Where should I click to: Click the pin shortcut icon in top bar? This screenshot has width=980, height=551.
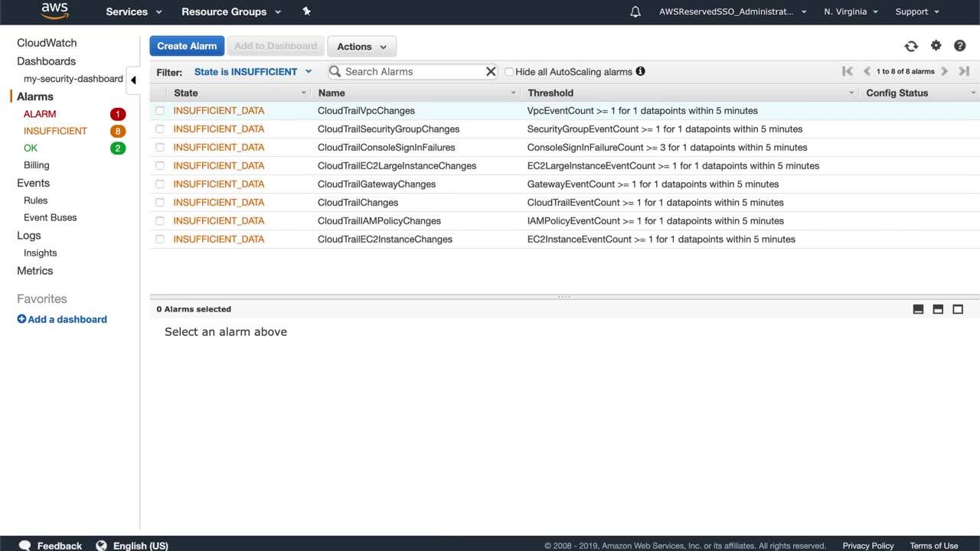[x=306, y=11]
